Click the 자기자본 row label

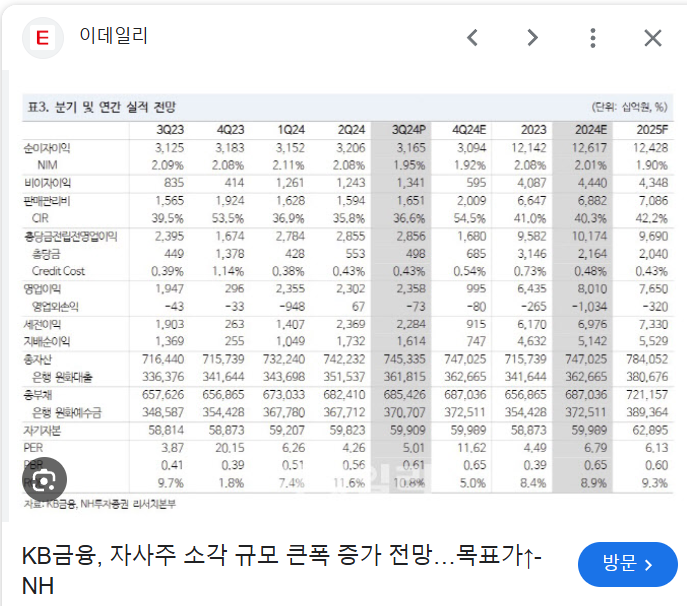[42, 431]
